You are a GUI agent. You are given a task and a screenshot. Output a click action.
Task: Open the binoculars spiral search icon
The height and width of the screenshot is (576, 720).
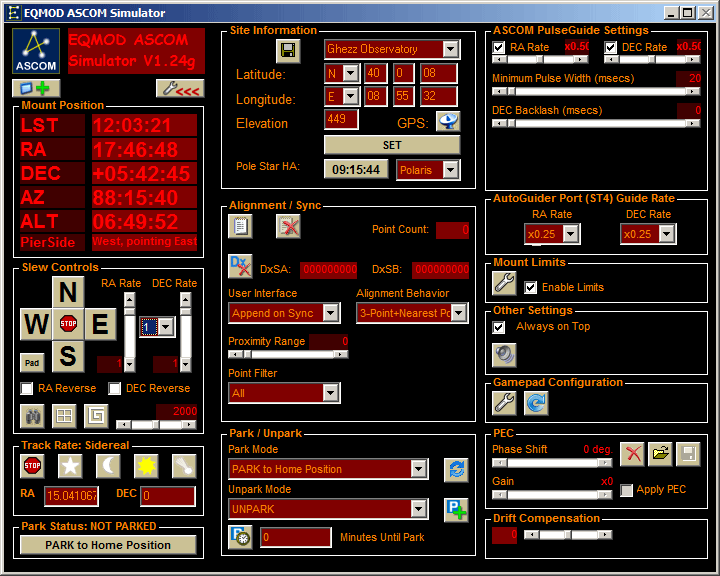pyautogui.click(x=32, y=416)
